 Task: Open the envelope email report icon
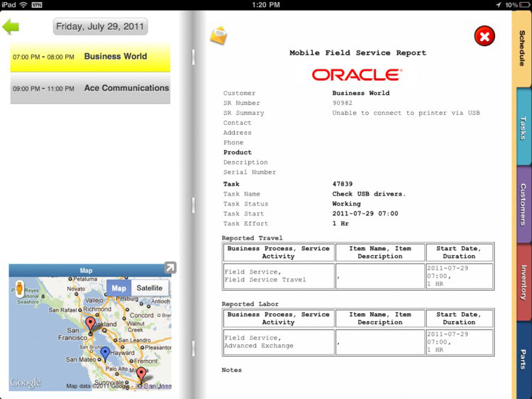(x=218, y=35)
